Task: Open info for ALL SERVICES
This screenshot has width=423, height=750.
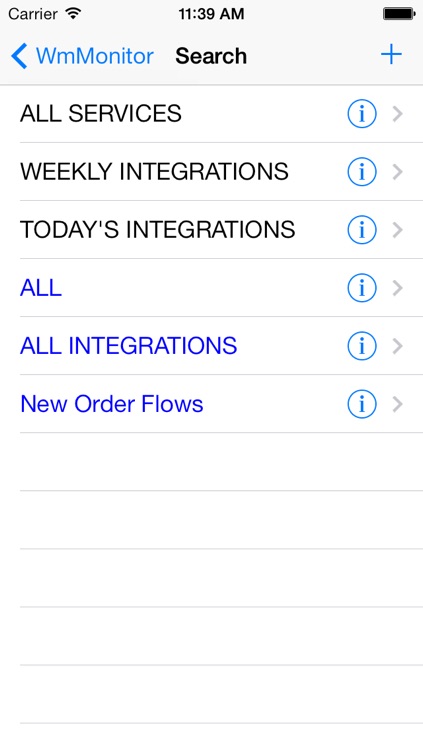Action: point(362,114)
